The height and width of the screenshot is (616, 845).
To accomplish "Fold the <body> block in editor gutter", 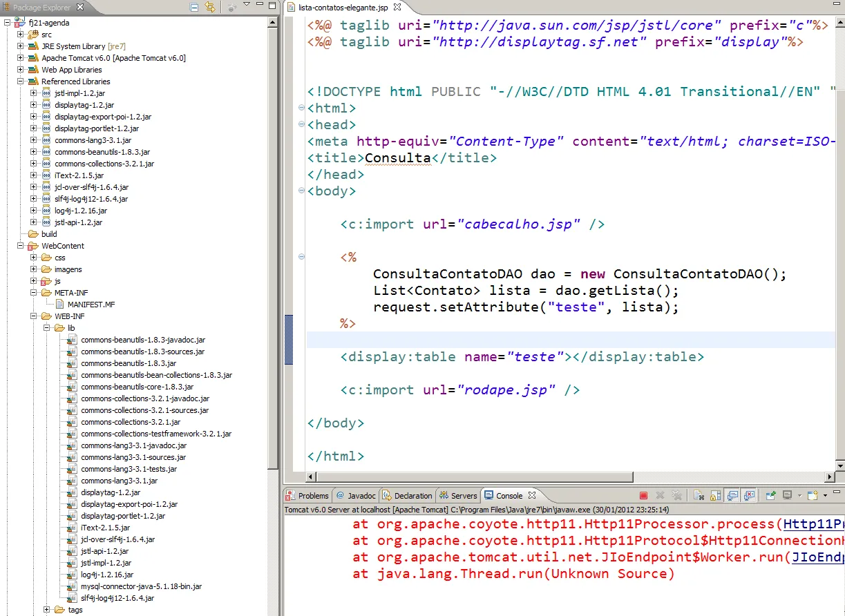I will 301,191.
